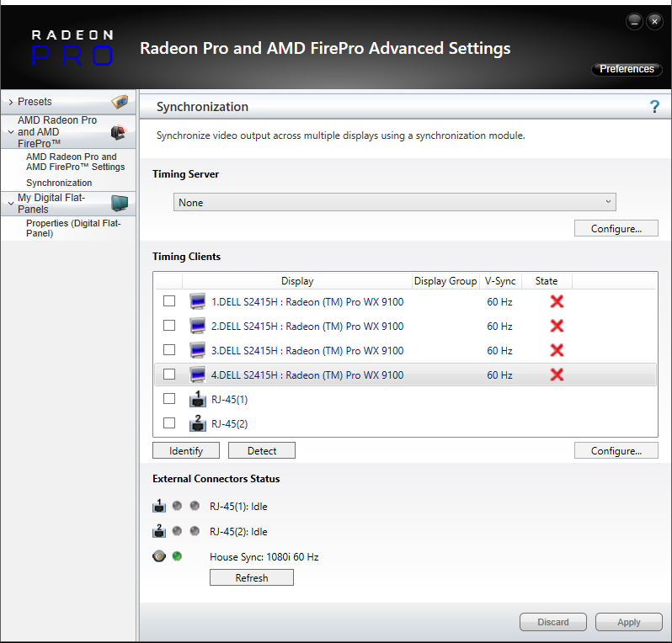Click the AMD FirePro graphics card icon
Viewport: 672px width, 643px height.
[119, 131]
